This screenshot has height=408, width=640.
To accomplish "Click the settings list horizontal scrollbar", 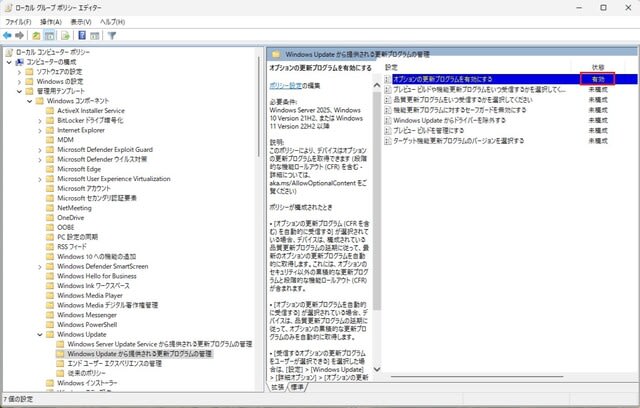I will (477, 377).
